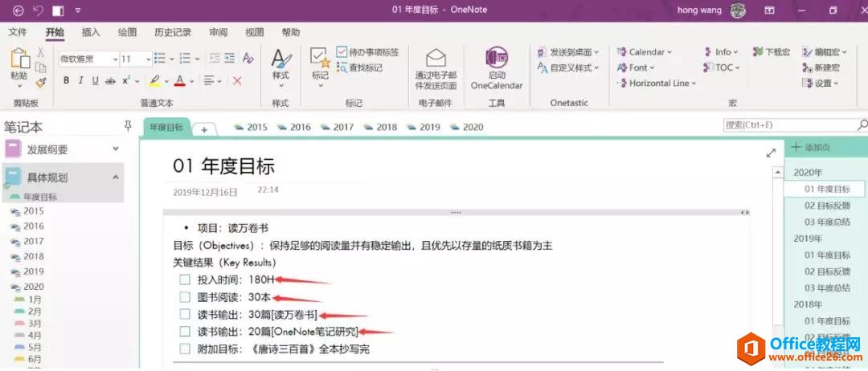Launch OneCalendar from the ribbon
This screenshot has height=371, width=868.
click(x=496, y=69)
